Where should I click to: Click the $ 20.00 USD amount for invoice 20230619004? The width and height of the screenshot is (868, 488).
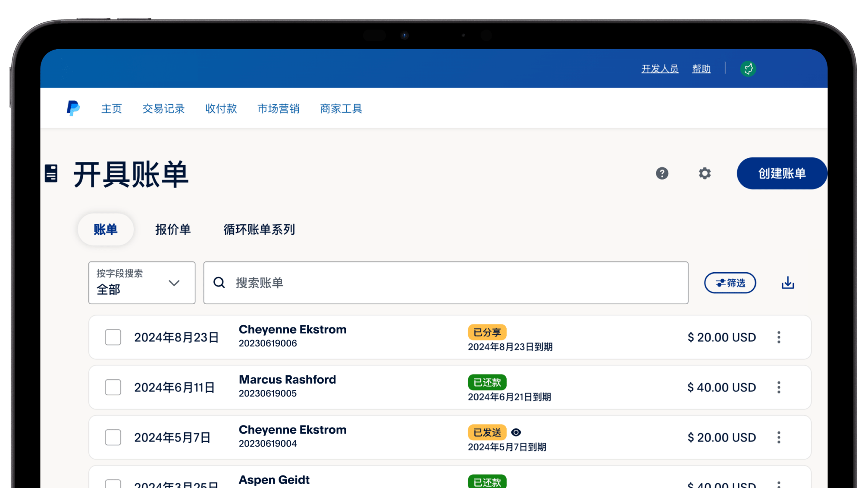[x=721, y=438]
